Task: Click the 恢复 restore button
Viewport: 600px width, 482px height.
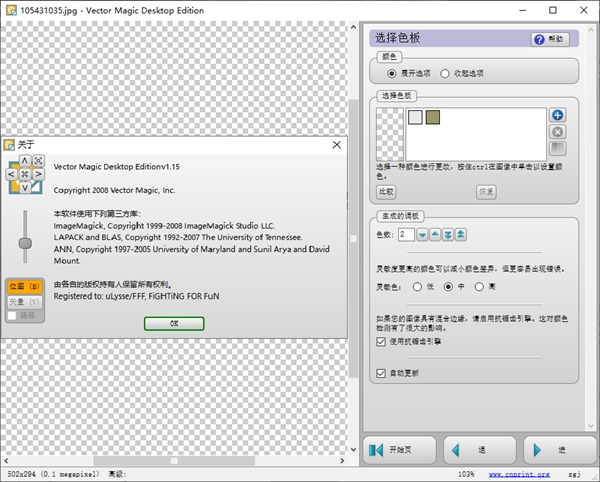Action: (486, 192)
